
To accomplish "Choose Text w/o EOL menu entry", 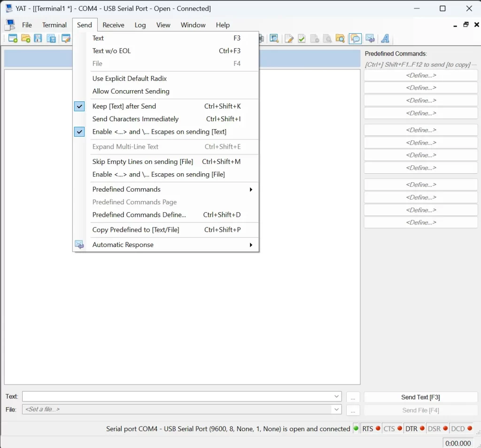I will pos(166,51).
